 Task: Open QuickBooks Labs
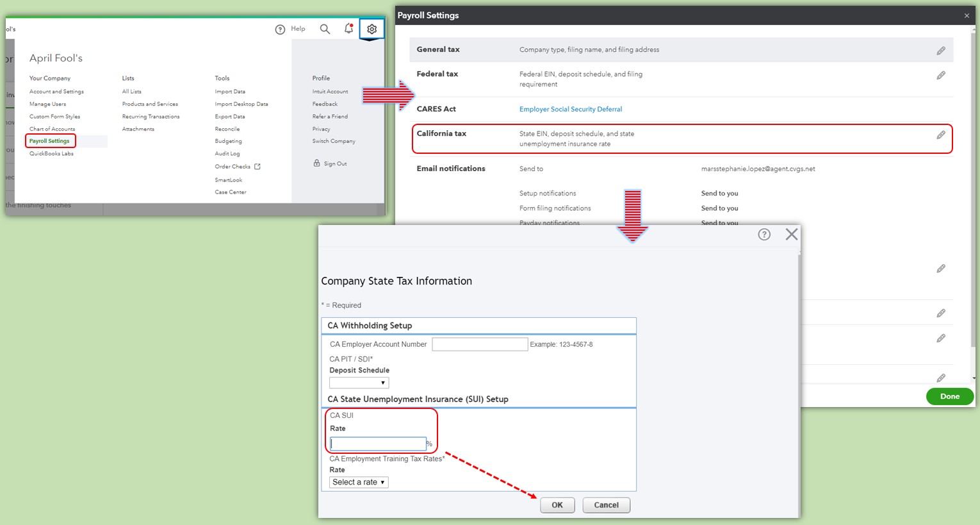tap(51, 154)
